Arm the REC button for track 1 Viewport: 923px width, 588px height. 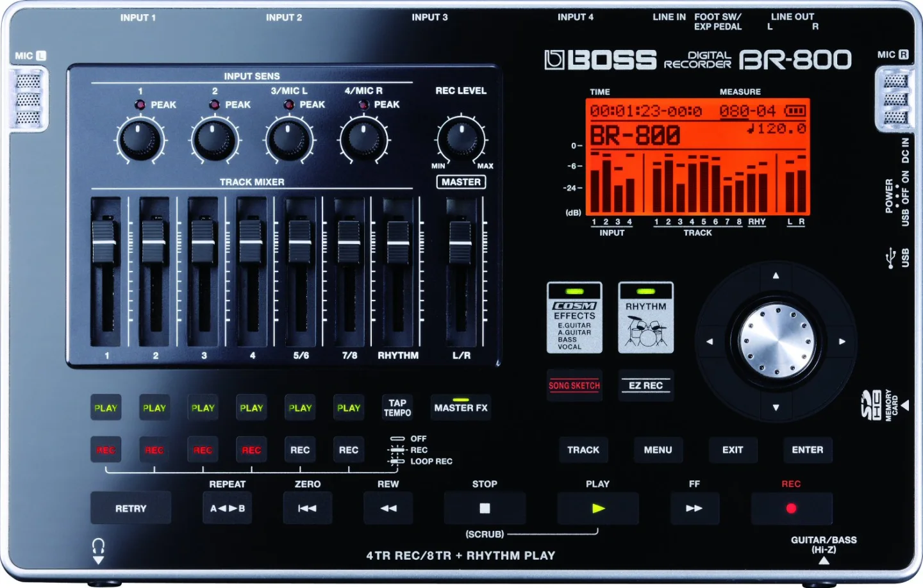click(106, 450)
